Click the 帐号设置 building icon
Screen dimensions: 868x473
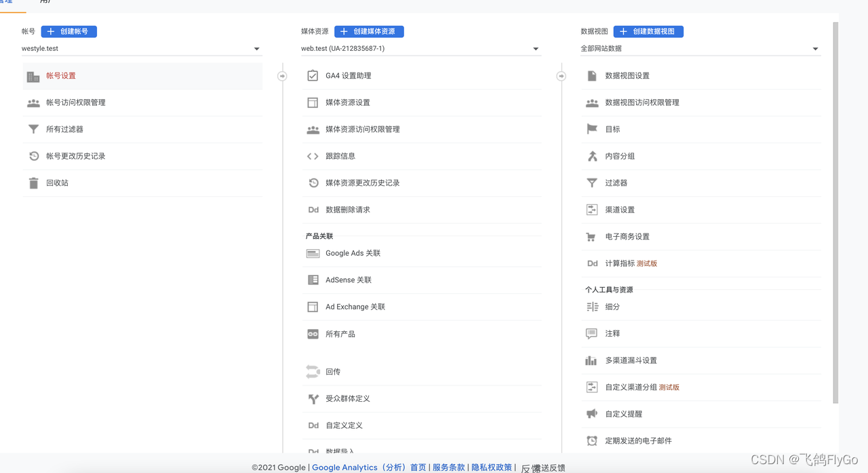tap(33, 77)
